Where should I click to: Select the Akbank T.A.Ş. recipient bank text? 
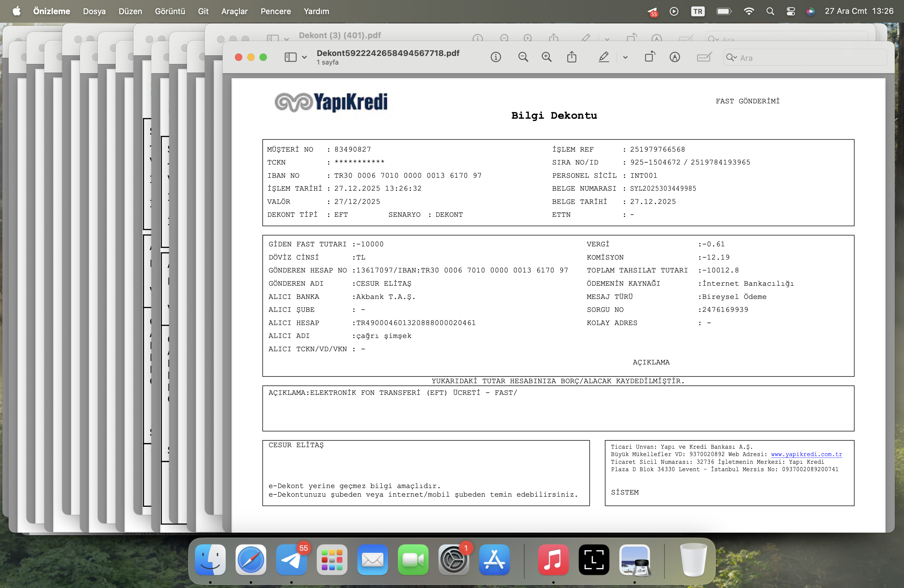point(386,297)
